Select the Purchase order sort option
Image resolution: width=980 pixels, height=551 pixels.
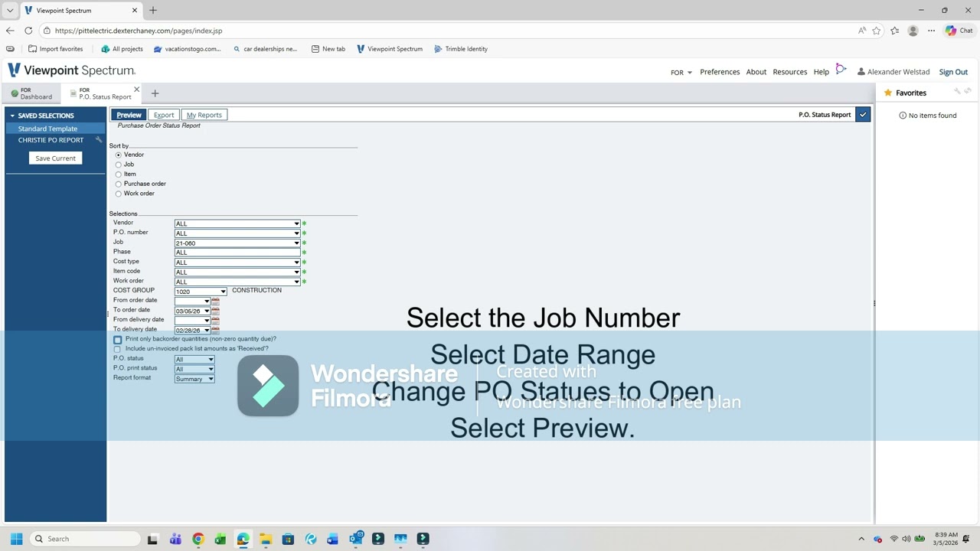[x=118, y=184]
